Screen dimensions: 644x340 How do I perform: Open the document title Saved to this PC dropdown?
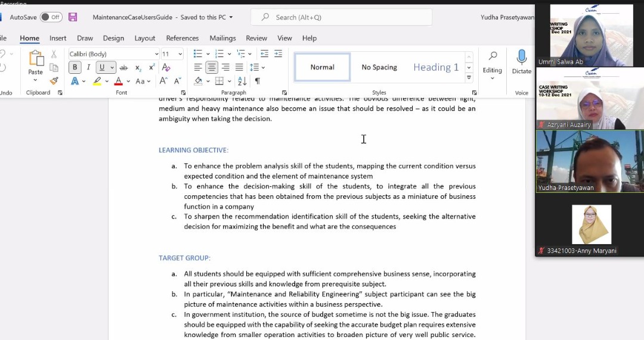[x=231, y=17]
